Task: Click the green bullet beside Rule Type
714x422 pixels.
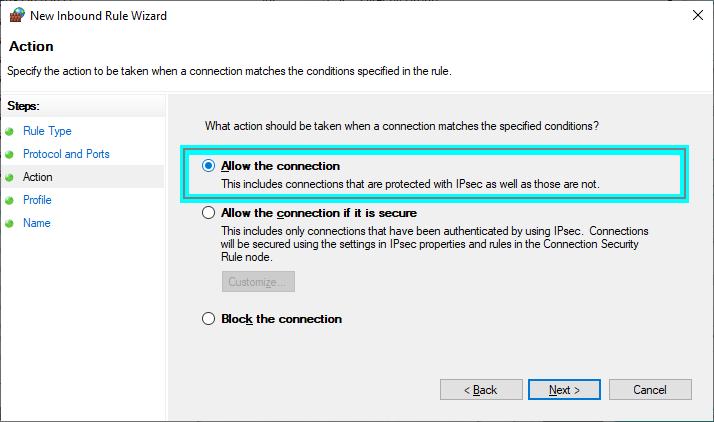Action: point(10,132)
